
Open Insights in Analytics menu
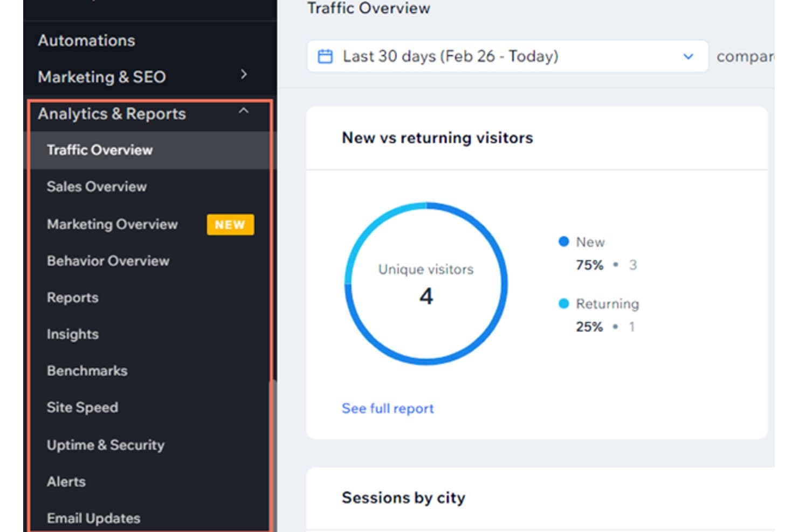click(72, 334)
